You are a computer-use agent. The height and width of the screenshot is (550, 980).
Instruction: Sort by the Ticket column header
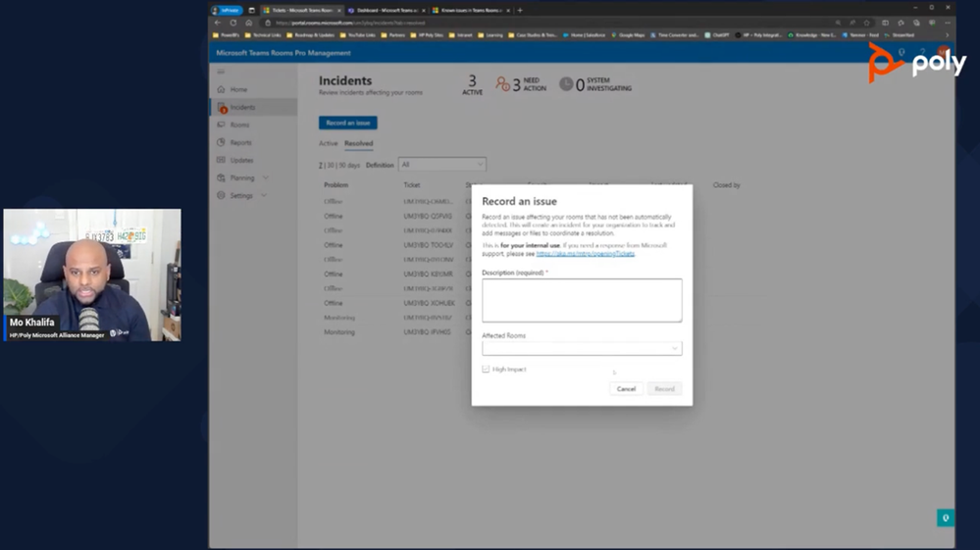[x=412, y=184]
